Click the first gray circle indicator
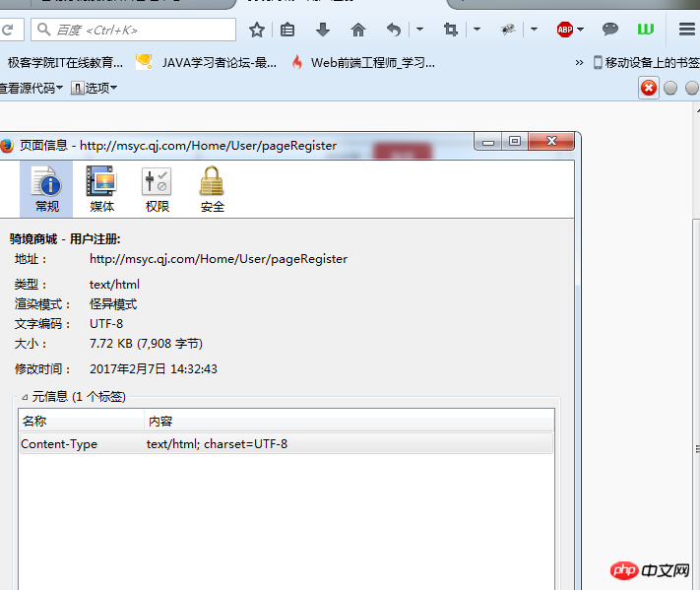 (x=670, y=88)
